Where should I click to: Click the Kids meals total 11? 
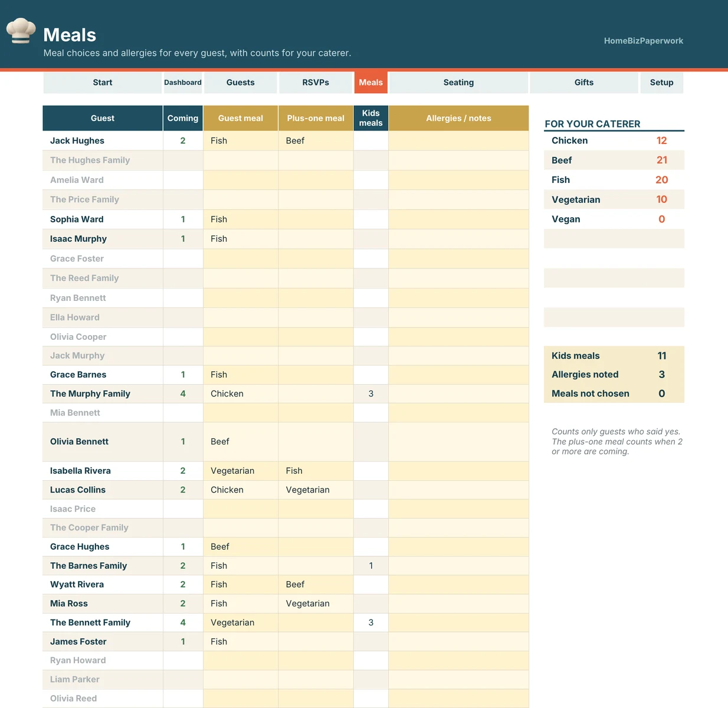click(662, 356)
